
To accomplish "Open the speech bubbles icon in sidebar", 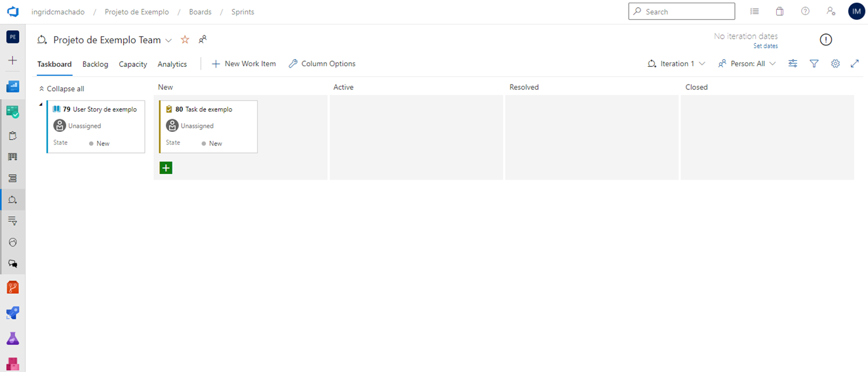I will [12, 264].
